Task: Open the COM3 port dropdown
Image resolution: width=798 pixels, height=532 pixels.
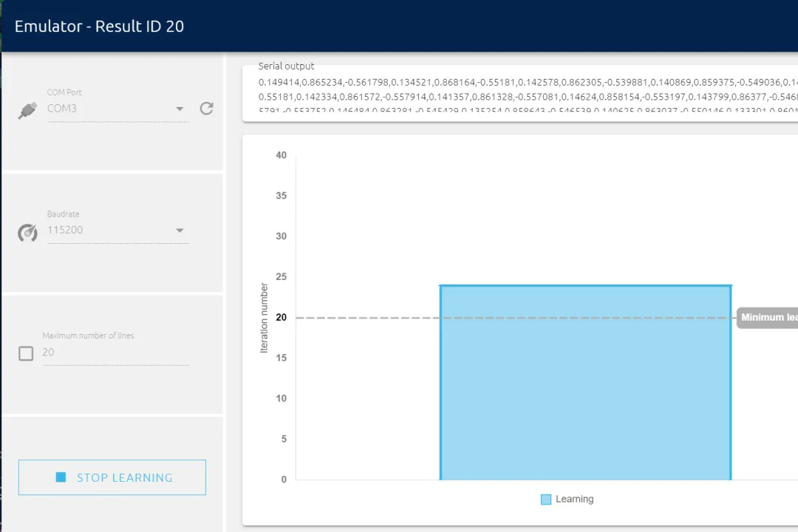Action: (x=111, y=109)
